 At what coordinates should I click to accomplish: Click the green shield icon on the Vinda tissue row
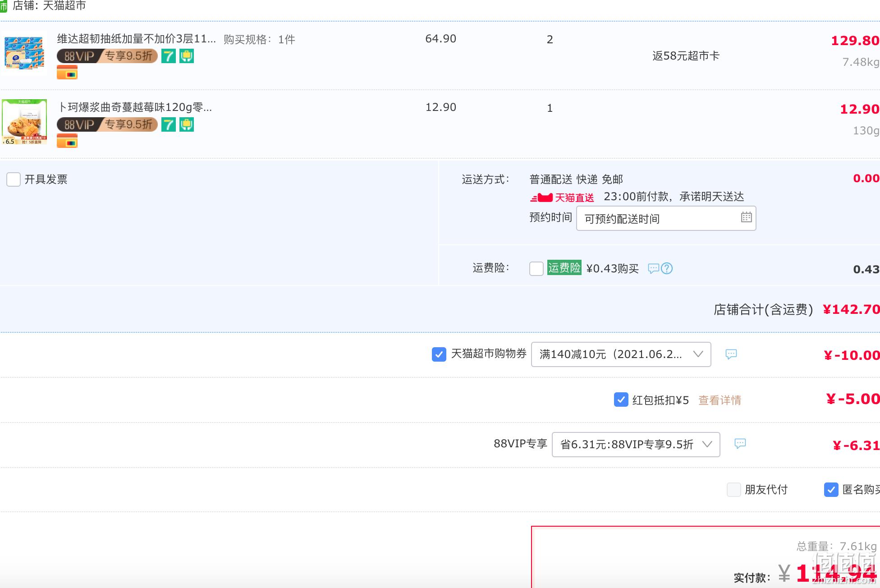[x=187, y=56]
